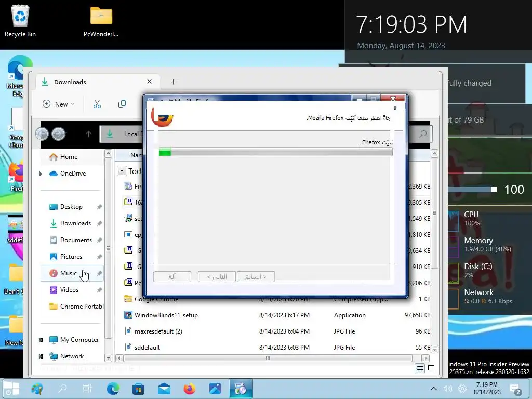Open the New dropdown in Explorer toolbar

coord(58,104)
